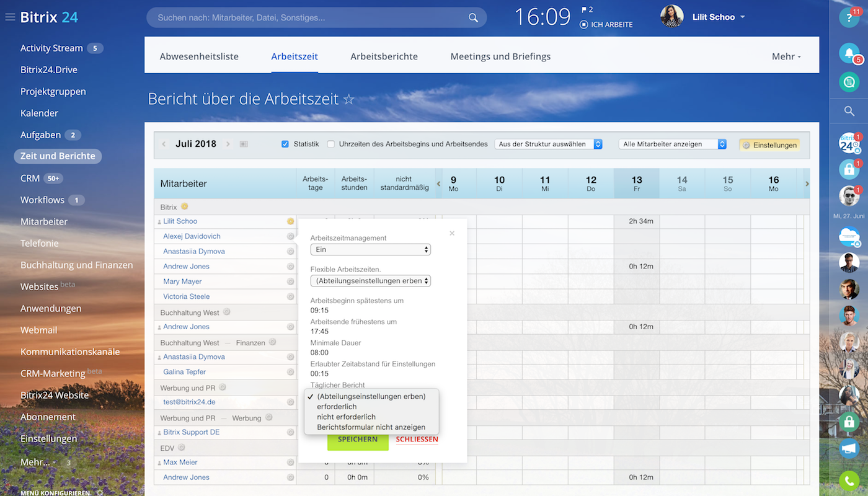Click test@bitrix24.de employee link
This screenshot has width=868, height=496.
point(189,402)
